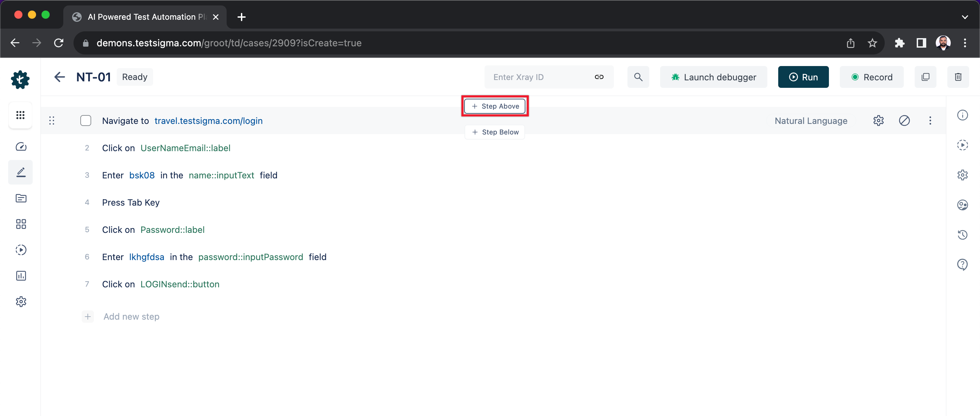Viewport: 980px width, 416px height.
Task: Click the disable/cancel icon on step 1
Action: (904, 120)
